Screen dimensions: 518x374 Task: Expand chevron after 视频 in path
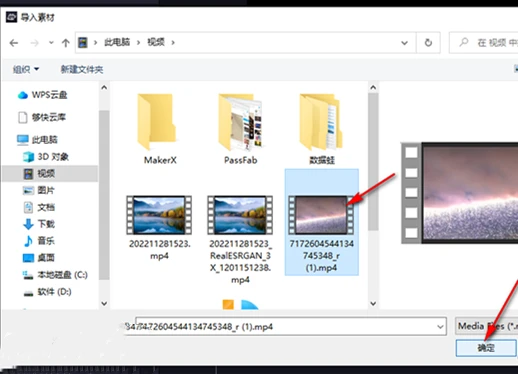tap(173, 43)
